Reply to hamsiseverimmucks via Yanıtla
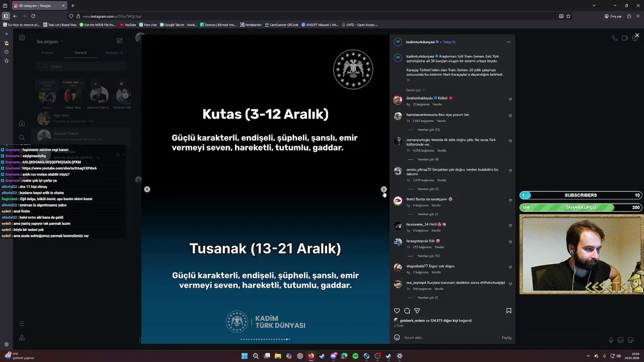 click(441, 121)
